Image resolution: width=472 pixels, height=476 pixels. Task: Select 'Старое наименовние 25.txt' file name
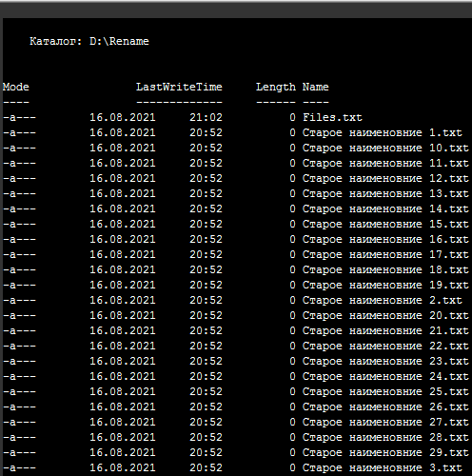tap(385, 391)
